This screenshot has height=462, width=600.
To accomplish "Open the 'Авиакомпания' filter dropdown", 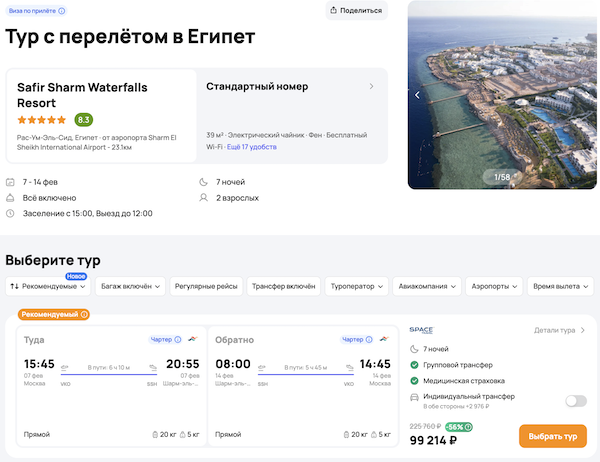I will (x=433, y=286).
